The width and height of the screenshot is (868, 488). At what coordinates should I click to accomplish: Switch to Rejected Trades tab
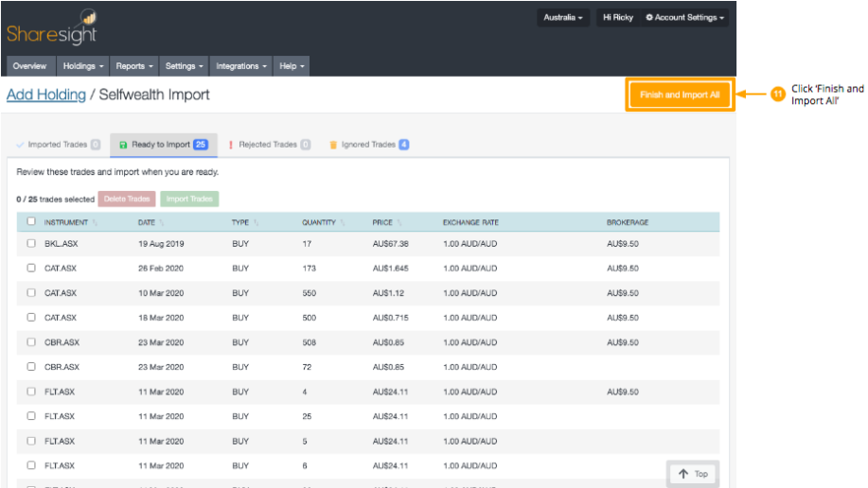click(x=270, y=145)
